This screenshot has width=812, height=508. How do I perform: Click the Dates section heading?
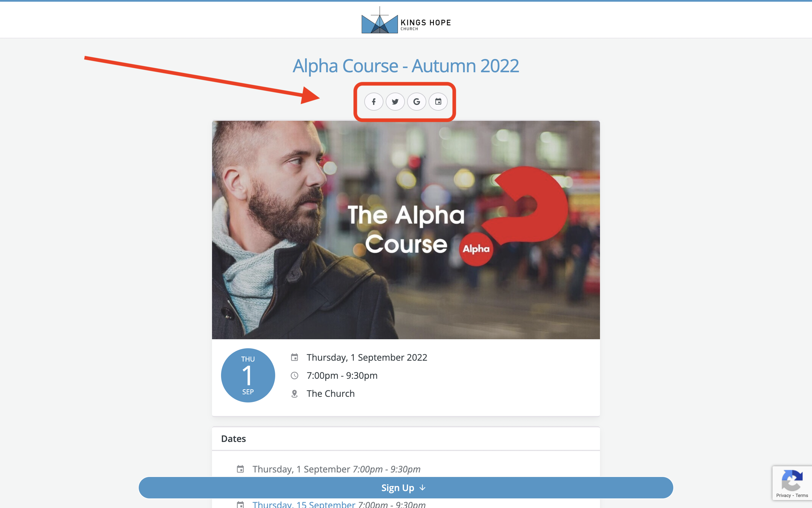point(233,439)
